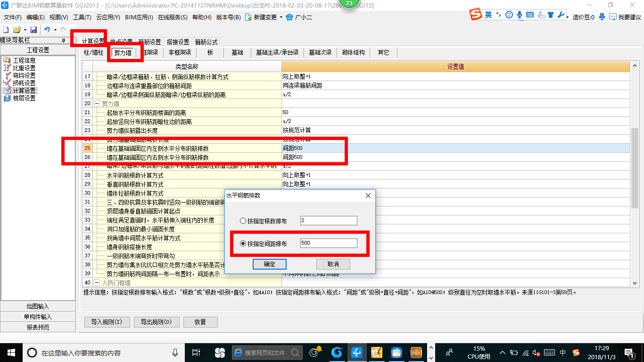The image size is (644, 362).
Task: Open the 在线服务(S) menu
Action: 173,17
